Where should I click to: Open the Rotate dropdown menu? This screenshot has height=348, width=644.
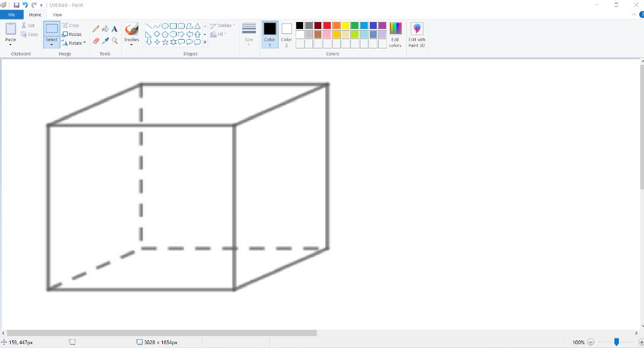(x=74, y=43)
